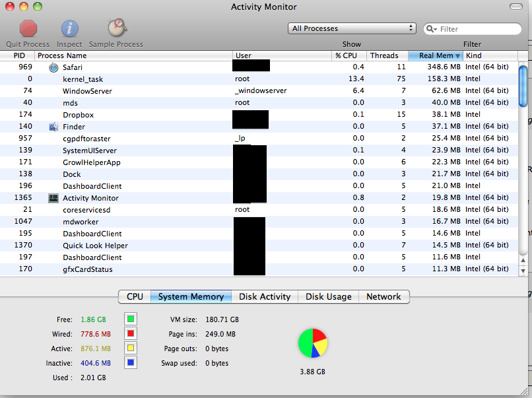The image size is (532, 398).
Task: Select the kernel_task process row
Action: point(259,79)
